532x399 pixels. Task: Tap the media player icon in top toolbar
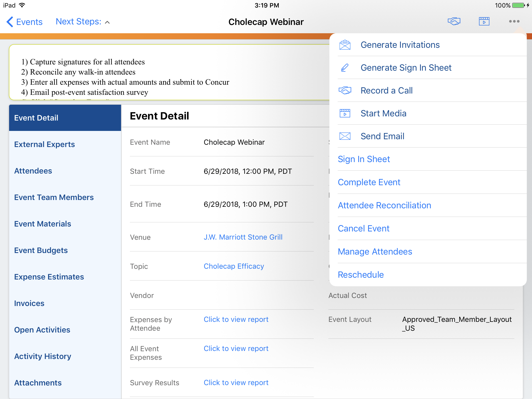pyautogui.click(x=484, y=21)
